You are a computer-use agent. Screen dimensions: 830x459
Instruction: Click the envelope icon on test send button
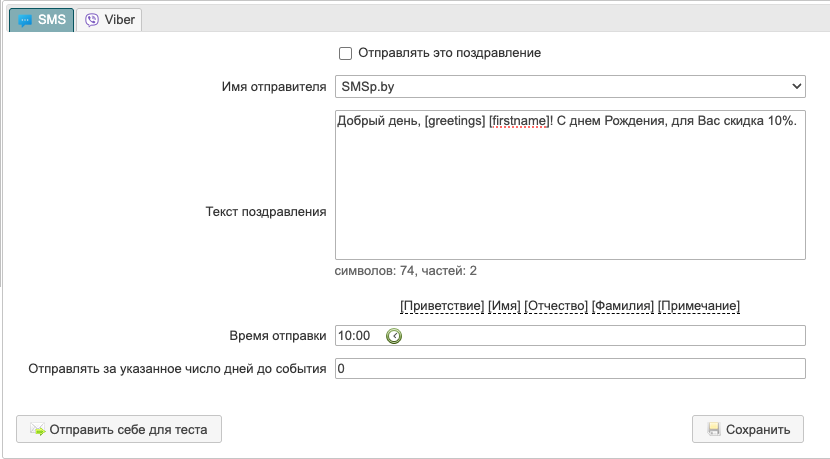pos(37,430)
